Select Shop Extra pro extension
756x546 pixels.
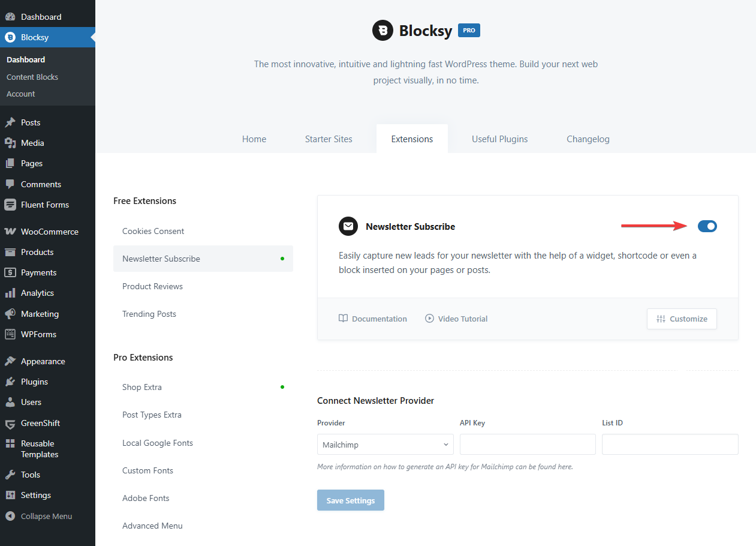[203, 387]
